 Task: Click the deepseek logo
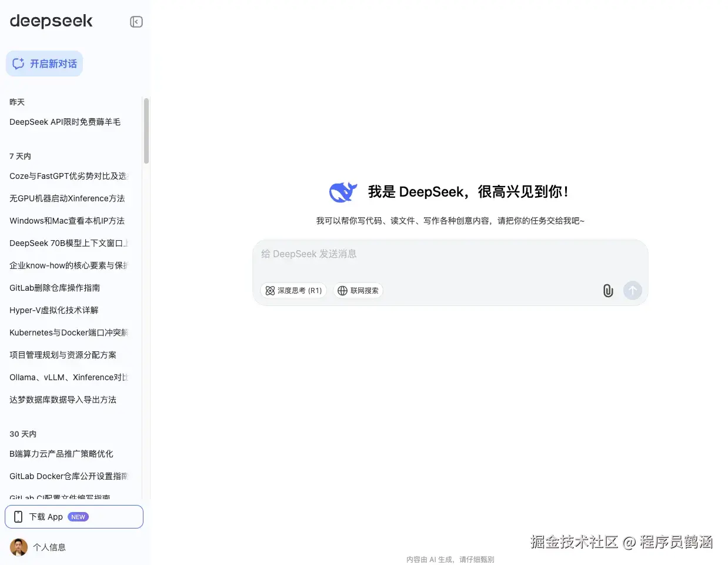coord(51,21)
